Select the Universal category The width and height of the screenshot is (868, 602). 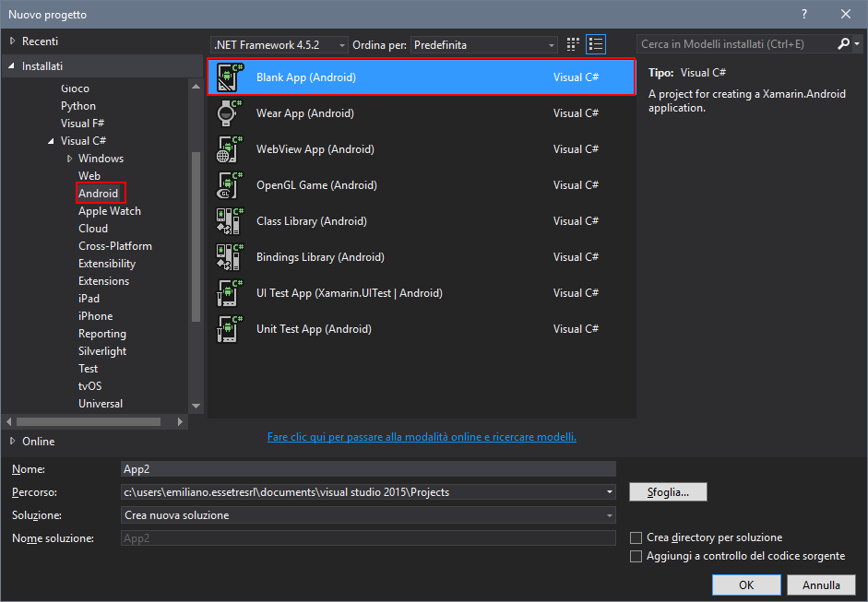tap(101, 404)
